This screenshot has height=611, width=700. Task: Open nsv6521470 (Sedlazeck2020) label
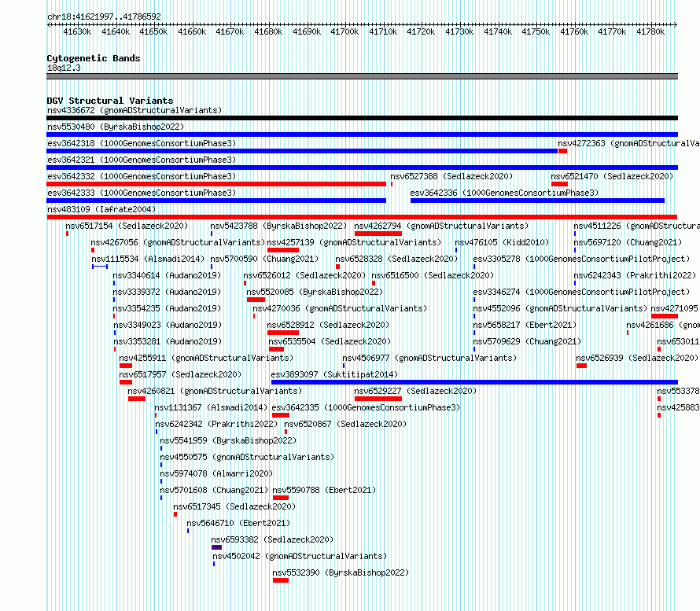tap(612, 176)
